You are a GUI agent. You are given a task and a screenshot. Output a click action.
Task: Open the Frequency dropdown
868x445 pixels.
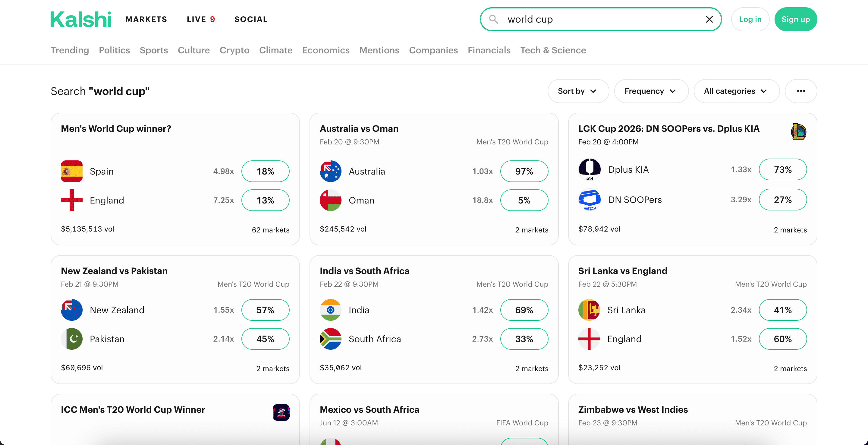pos(651,91)
